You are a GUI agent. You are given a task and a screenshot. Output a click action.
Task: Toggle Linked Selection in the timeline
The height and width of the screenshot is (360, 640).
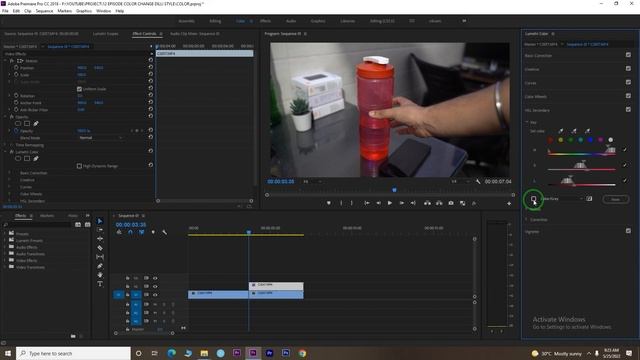pos(141,232)
